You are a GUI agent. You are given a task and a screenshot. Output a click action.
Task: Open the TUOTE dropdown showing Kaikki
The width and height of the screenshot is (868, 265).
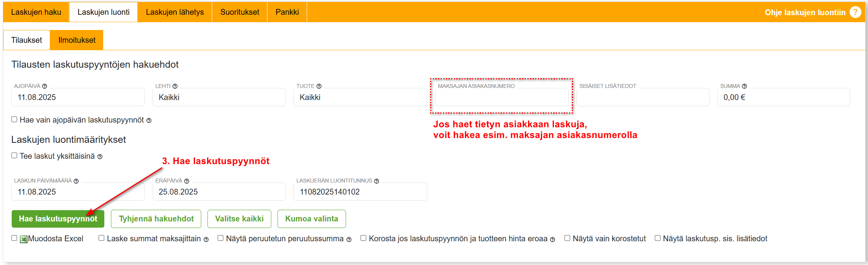coord(360,97)
